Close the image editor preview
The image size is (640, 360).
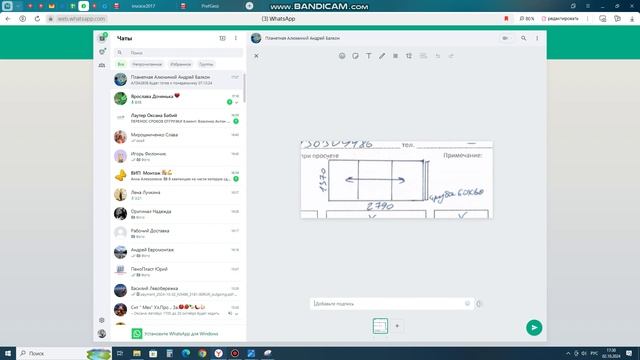[256, 56]
